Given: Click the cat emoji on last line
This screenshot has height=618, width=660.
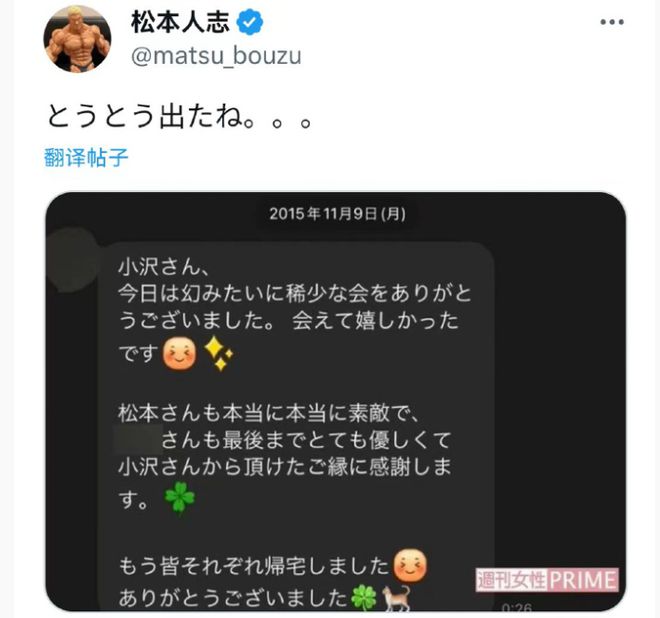Looking at the screenshot, I should [396, 598].
